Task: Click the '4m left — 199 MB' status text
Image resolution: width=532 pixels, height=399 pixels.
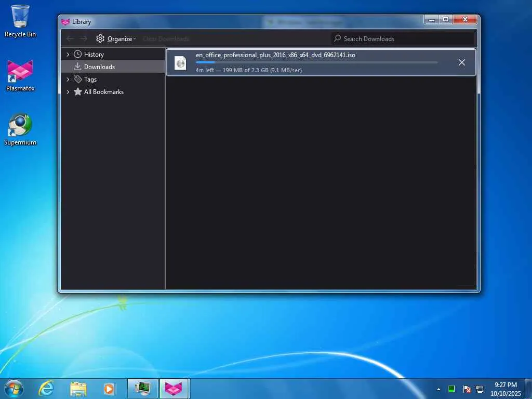Action: tap(249, 70)
